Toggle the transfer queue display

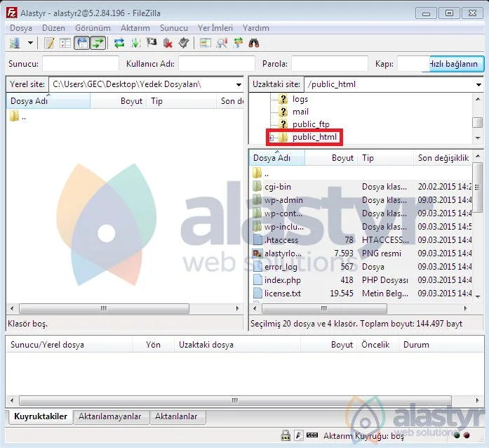[98, 44]
